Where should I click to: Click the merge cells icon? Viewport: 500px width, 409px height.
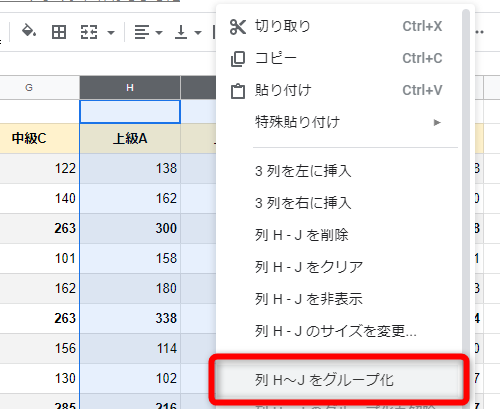point(89,32)
